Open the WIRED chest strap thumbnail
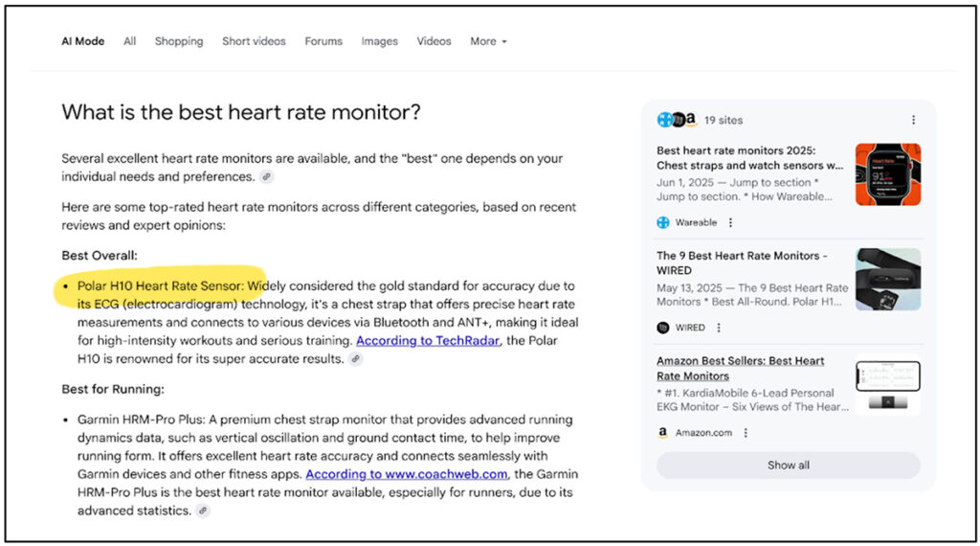 (x=887, y=280)
